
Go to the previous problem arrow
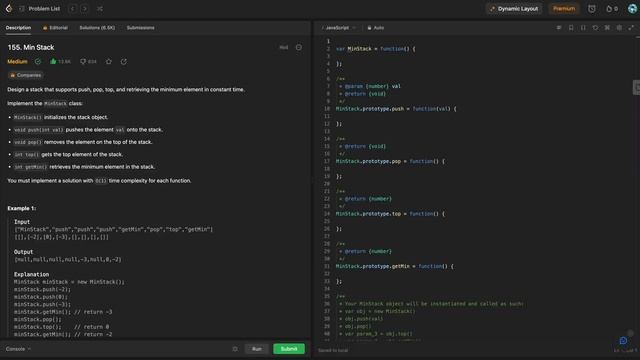(73, 9)
